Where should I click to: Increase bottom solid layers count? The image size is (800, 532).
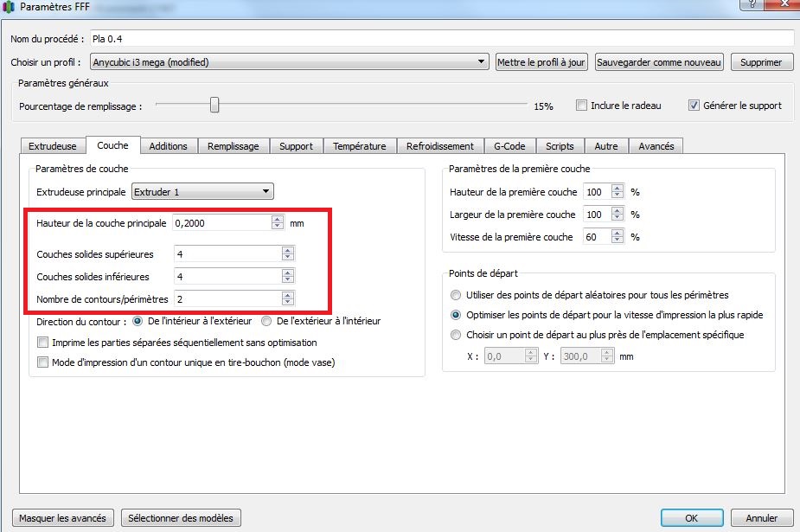(x=288, y=272)
